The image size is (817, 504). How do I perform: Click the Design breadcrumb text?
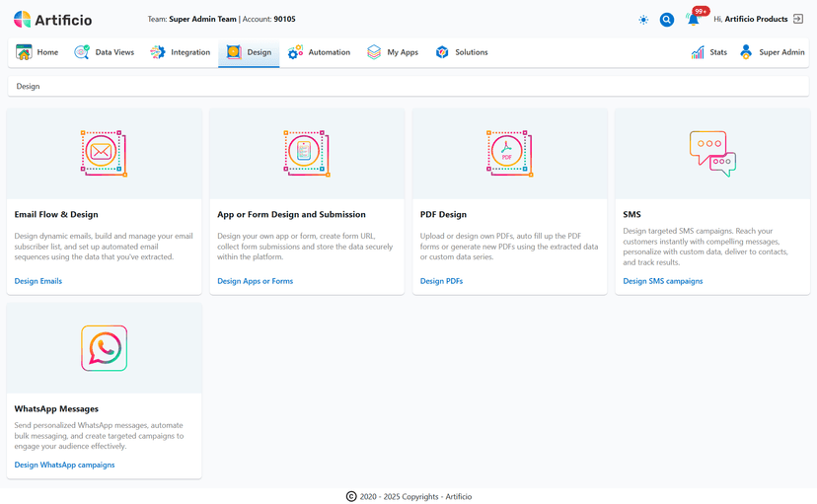(x=29, y=87)
